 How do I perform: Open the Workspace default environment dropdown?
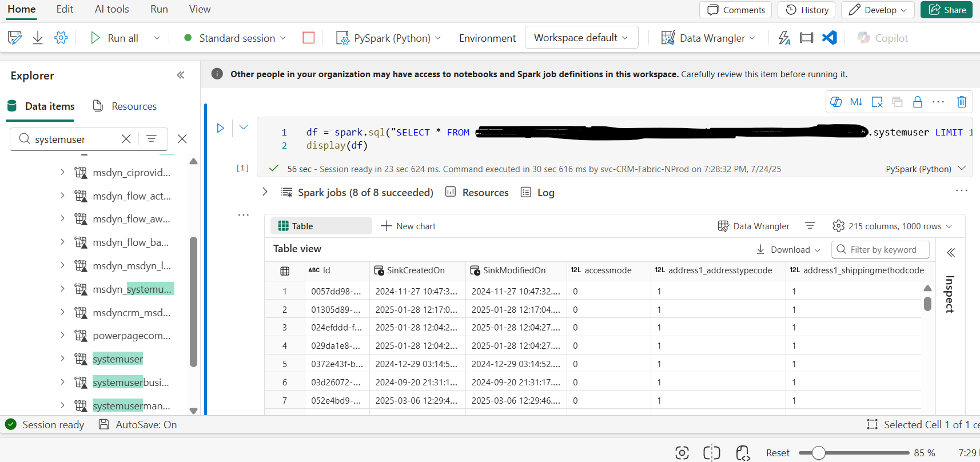(581, 38)
